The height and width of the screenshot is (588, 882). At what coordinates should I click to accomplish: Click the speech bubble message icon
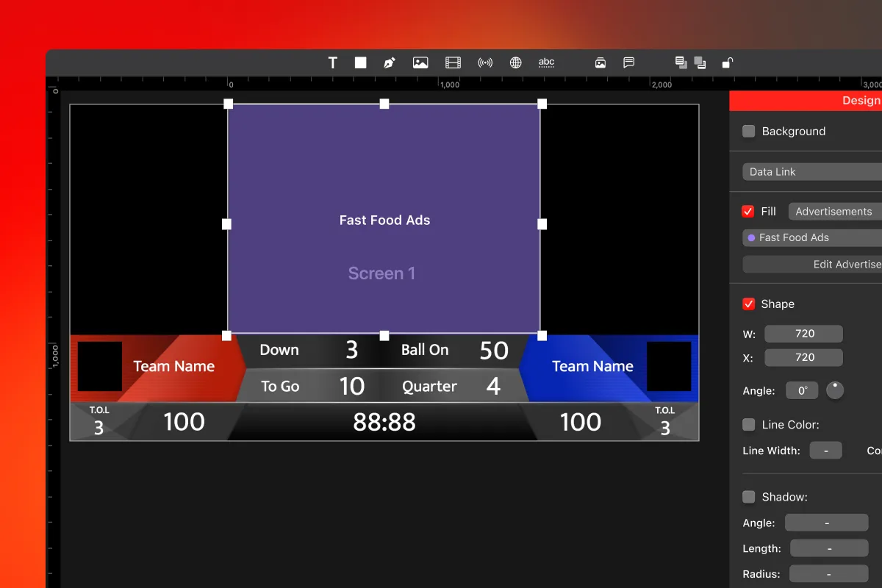click(629, 63)
